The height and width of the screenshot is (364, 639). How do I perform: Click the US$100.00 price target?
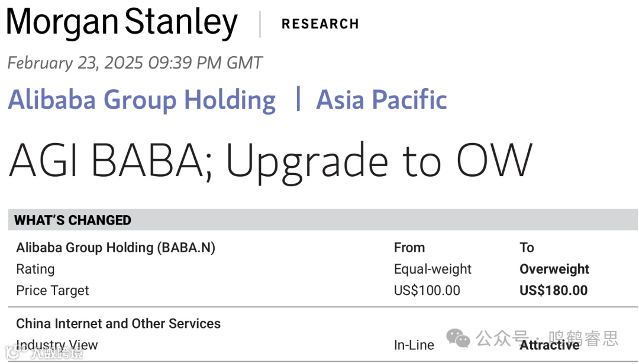coord(427,290)
